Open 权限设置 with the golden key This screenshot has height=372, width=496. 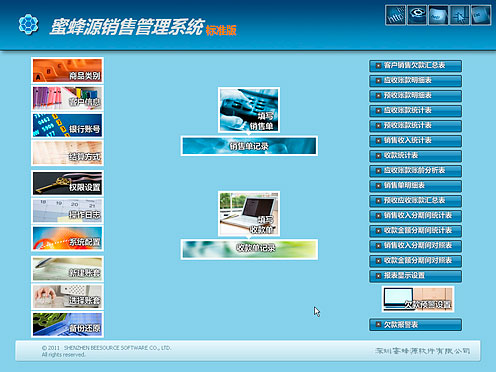67,183
